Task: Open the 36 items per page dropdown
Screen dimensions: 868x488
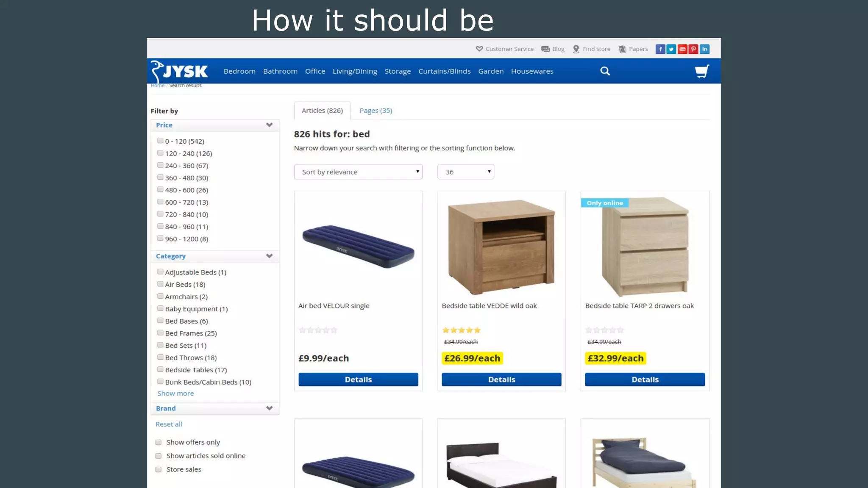Action: coord(465,172)
